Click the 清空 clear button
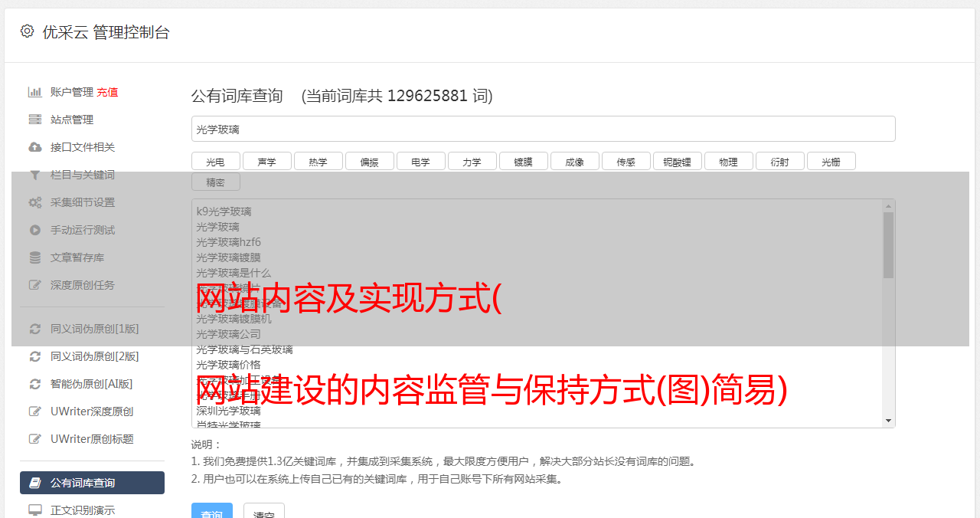The image size is (980, 518). coord(264,510)
